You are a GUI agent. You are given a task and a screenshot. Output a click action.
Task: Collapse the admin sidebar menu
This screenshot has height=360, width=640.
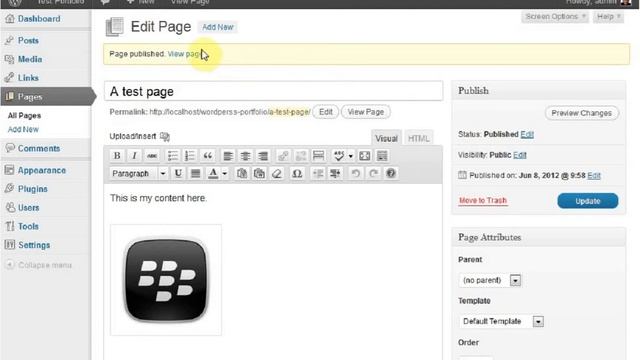click(x=39, y=265)
